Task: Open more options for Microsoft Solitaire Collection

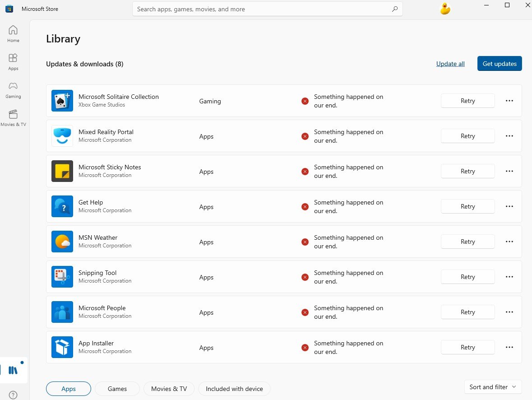Action: point(509,101)
